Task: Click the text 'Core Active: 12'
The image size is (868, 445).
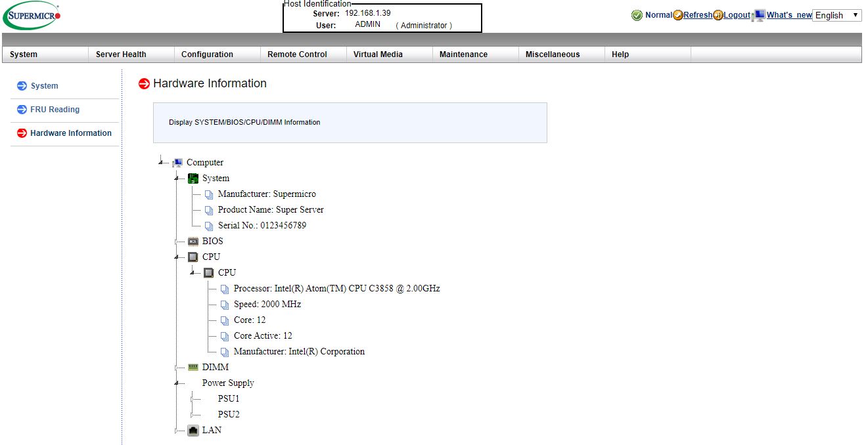Action: [x=263, y=336]
